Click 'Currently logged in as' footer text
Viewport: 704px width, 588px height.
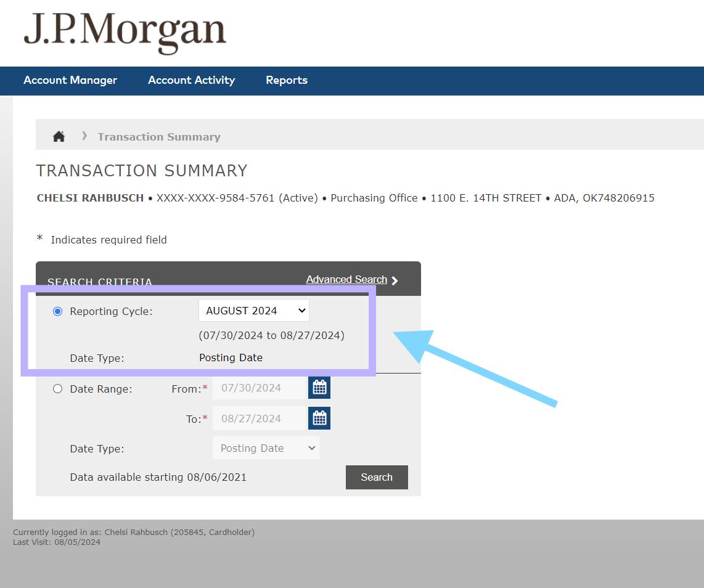click(134, 532)
